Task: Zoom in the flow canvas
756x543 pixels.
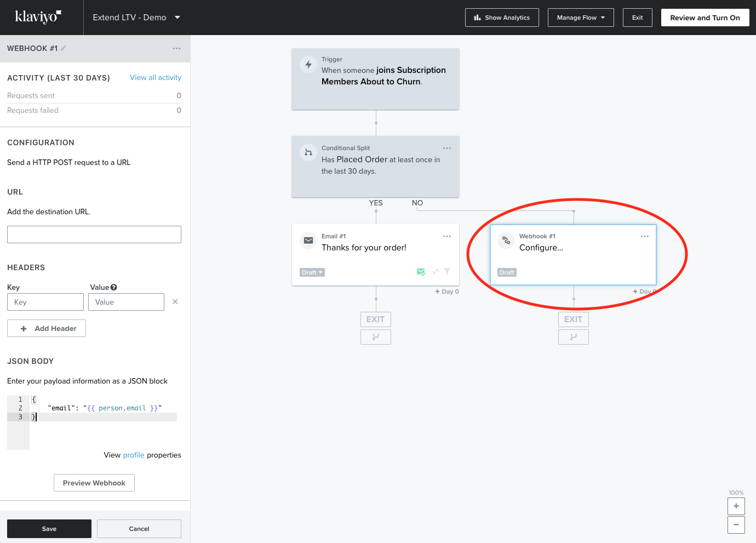Action: [x=736, y=506]
